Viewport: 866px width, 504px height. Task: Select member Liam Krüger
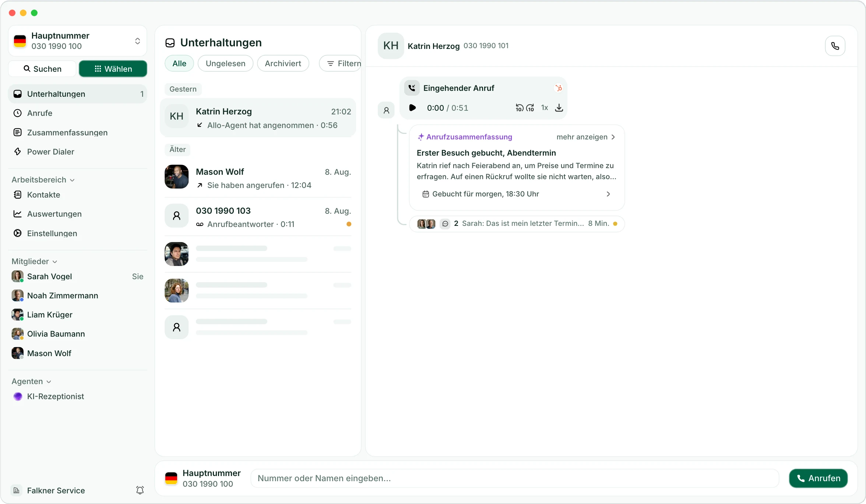[78, 315]
